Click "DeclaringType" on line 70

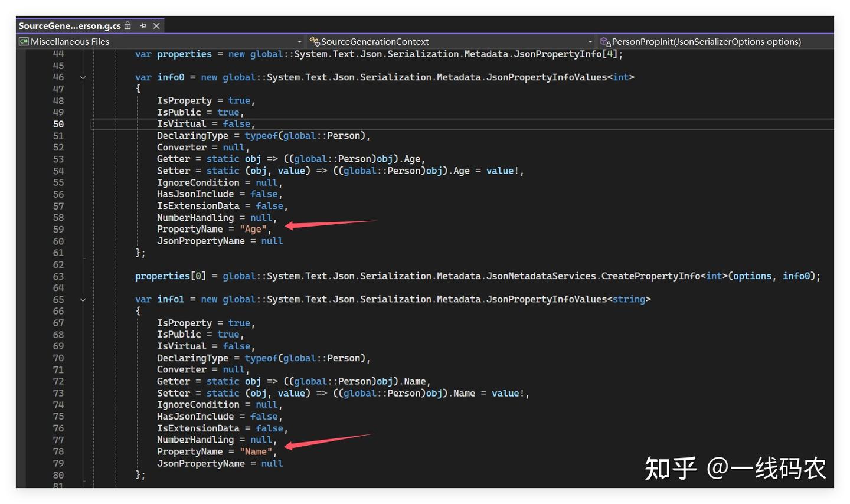192,358
